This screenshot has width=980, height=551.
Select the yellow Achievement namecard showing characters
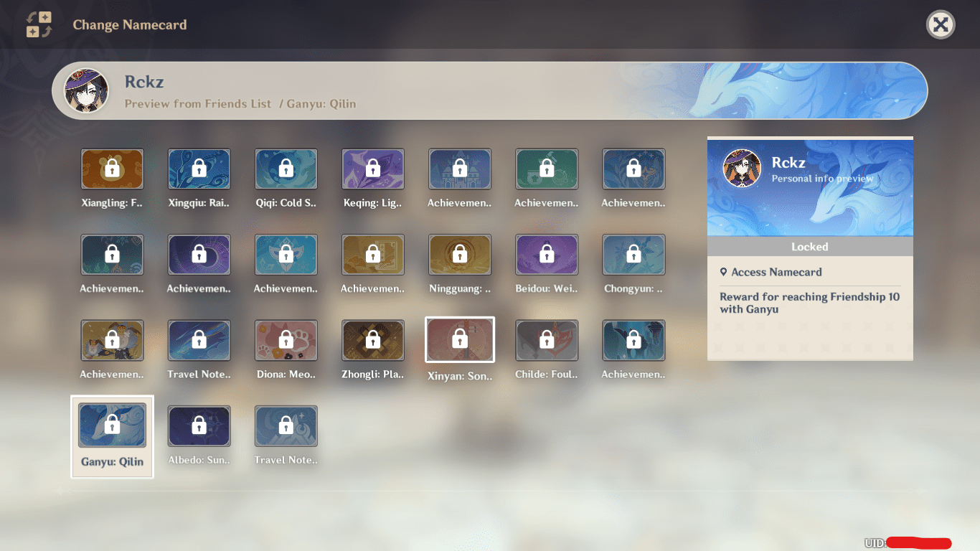(x=112, y=340)
